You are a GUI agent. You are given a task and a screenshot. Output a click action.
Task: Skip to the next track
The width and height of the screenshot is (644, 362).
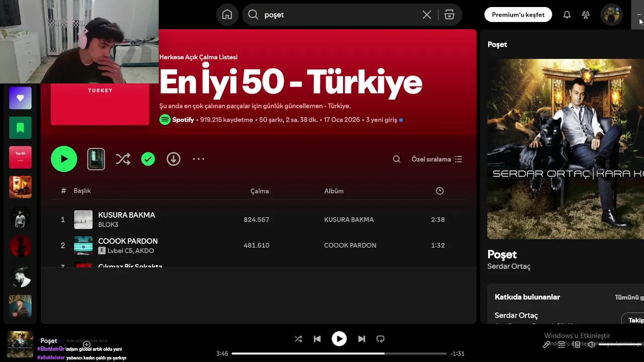pyautogui.click(x=361, y=339)
